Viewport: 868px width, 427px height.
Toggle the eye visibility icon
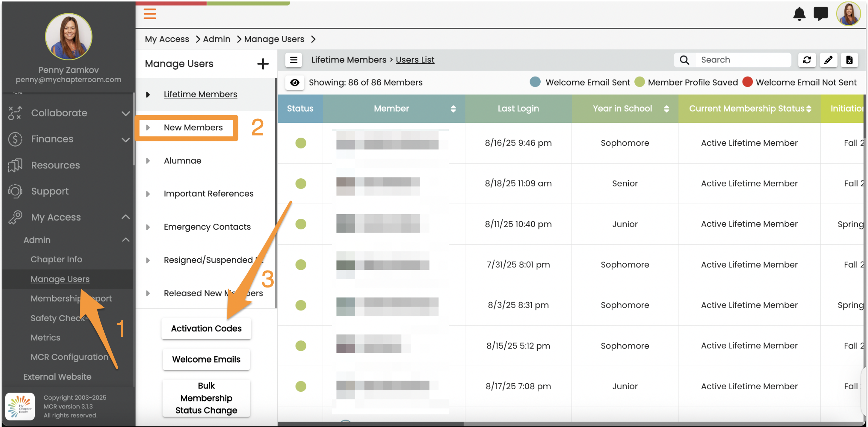point(295,83)
